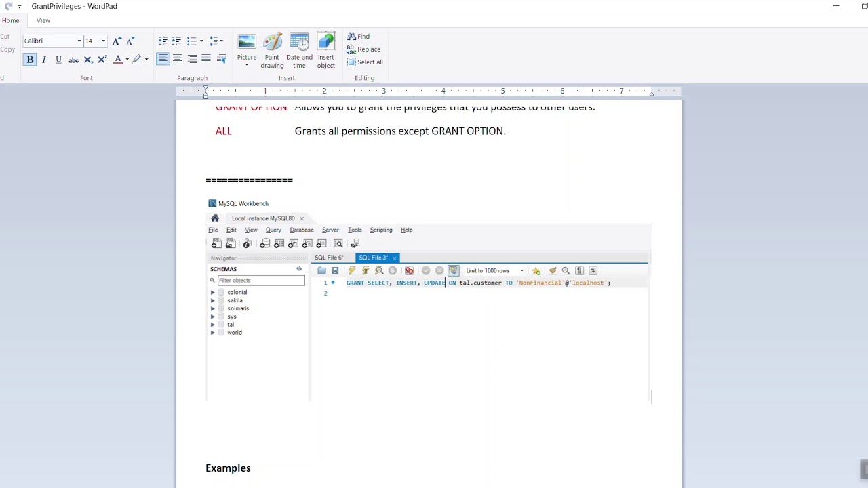868x488 pixels.
Task: Open the highlight color dropdown arrow
Action: click(x=146, y=60)
